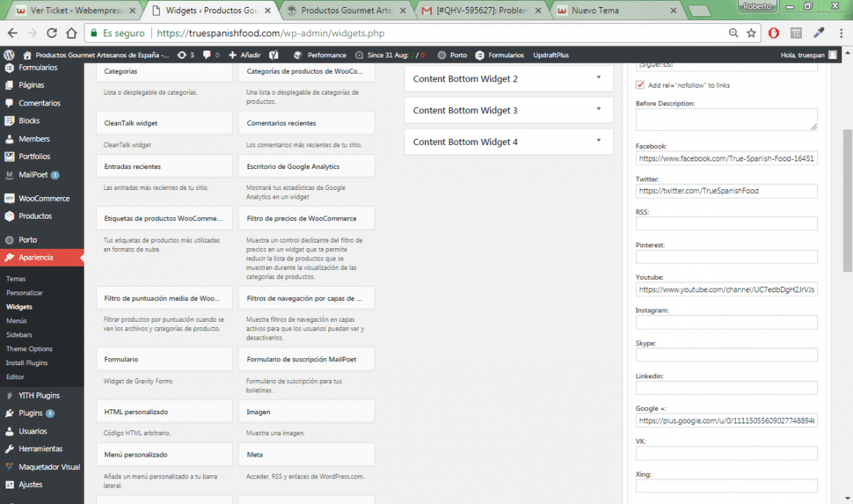Reload the page
This screenshot has height=504, width=853.
click(52, 33)
